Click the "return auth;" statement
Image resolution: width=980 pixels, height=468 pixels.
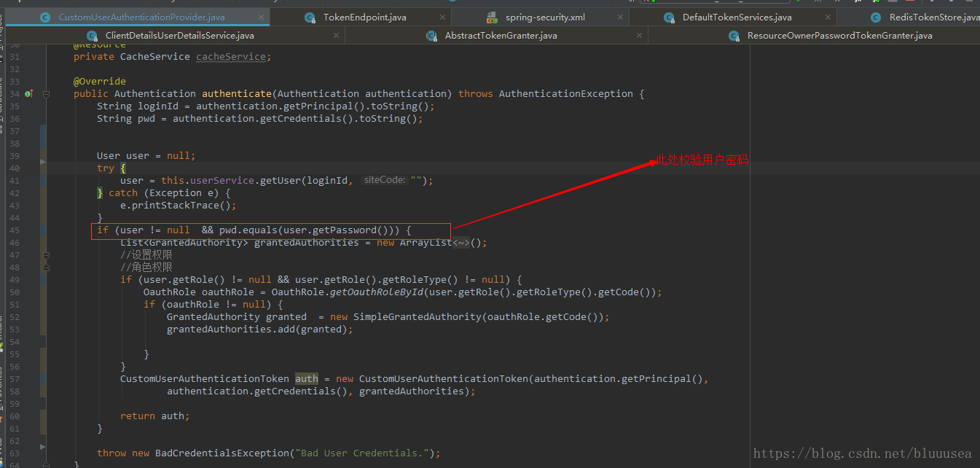(155, 416)
